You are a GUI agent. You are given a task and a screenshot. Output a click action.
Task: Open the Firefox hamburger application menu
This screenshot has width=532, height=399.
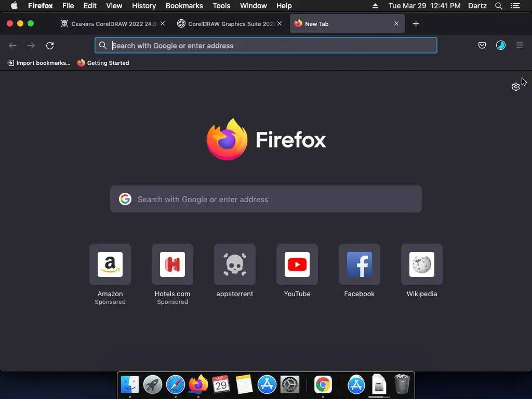tap(520, 45)
